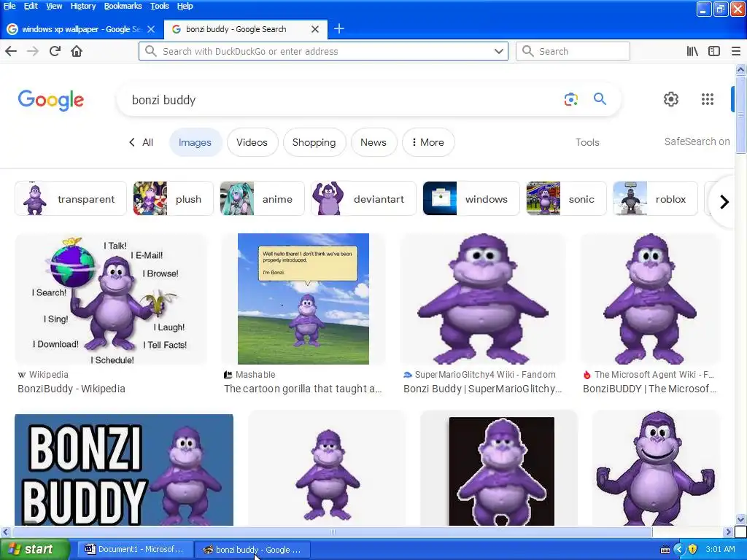Open the History menu
747x560 pixels.
83,6
